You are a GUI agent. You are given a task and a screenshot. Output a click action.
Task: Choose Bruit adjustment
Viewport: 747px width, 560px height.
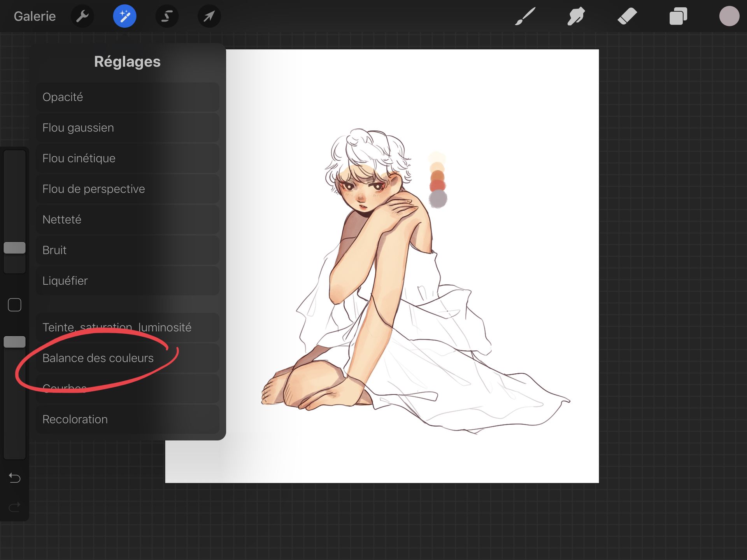point(128,250)
